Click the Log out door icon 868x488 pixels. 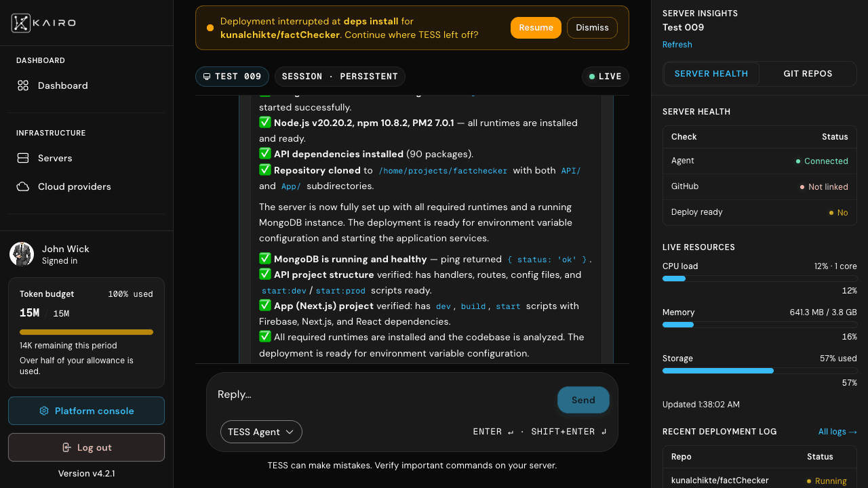pos(66,447)
